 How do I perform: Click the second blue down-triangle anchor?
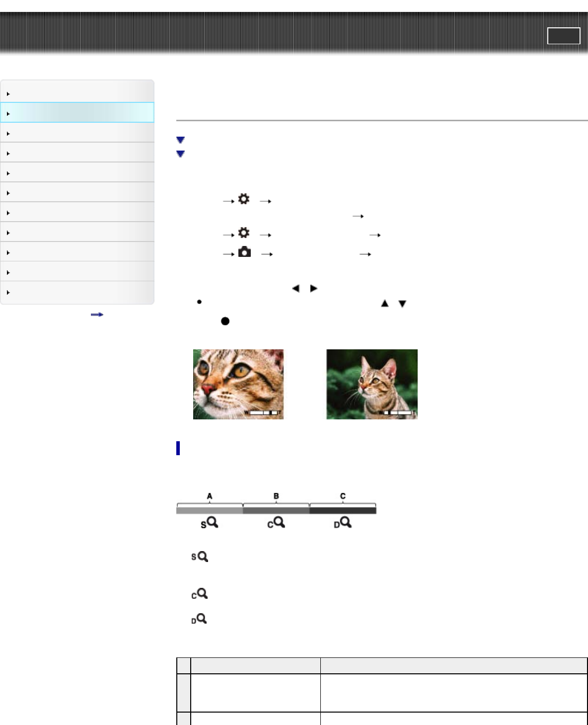point(180,154)
